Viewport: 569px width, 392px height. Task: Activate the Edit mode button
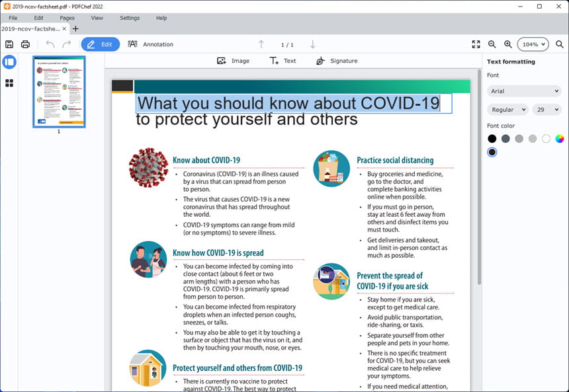[x=101, y=44]
